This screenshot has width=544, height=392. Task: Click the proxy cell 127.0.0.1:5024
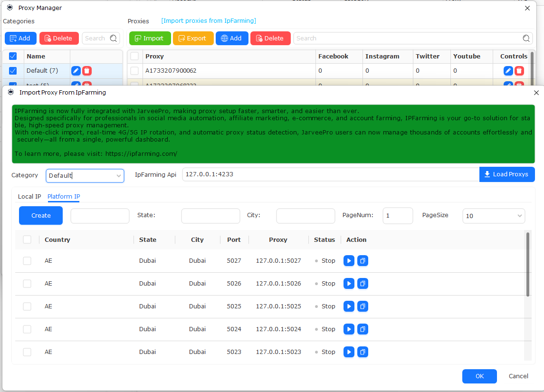[278, 329]
